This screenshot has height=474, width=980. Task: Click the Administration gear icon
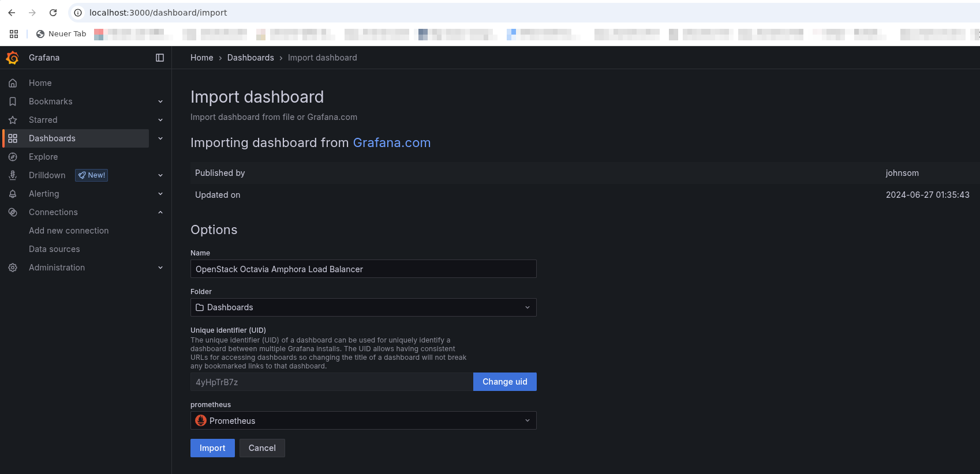click(13, 268)
